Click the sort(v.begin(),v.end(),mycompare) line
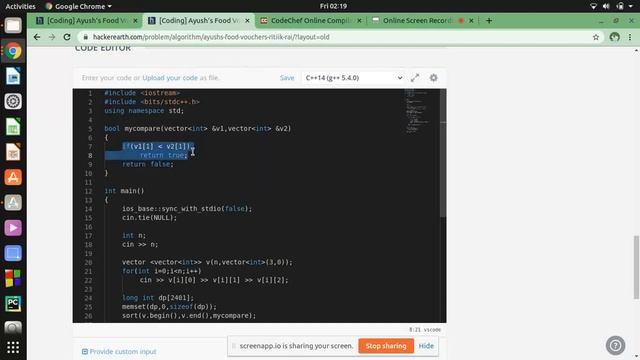640x360 pixels. pyautogui.click(x=189, y=316)
